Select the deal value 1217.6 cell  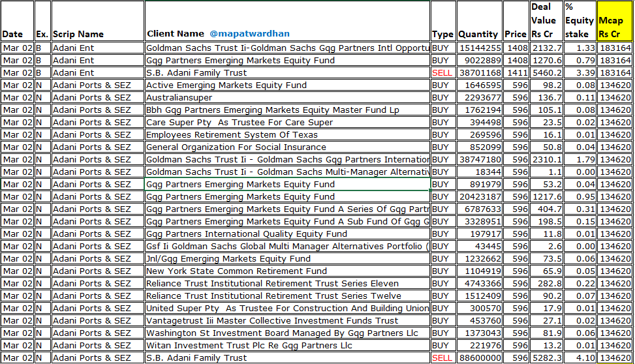coord(546,197)
